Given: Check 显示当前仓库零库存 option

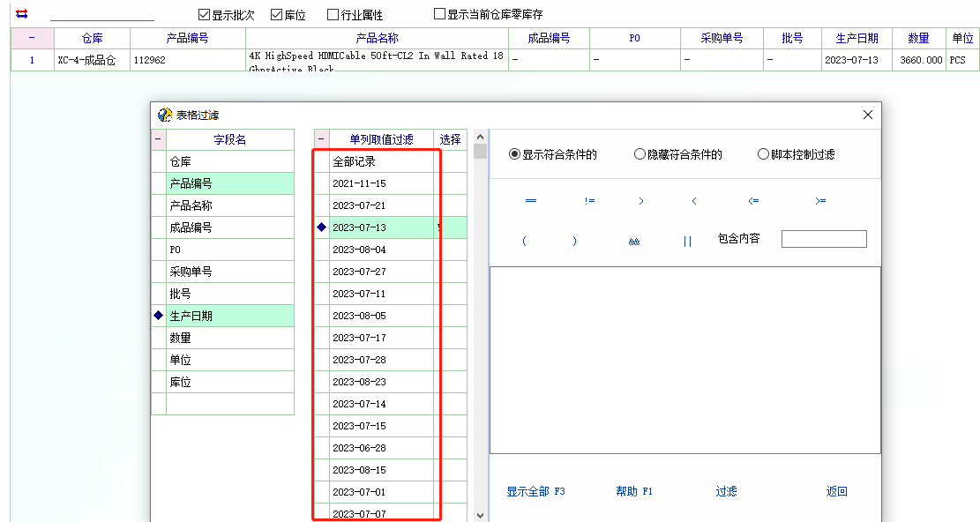Looking at the screenshot, I should click(x=440, y=14).
